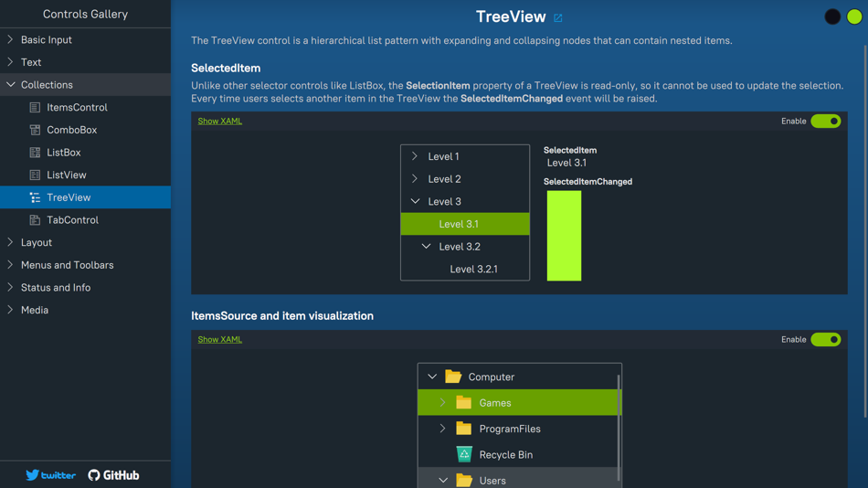Collapse the Users folder node
The height and width of the screenshot is (488, 868).
tap(443, 481)
